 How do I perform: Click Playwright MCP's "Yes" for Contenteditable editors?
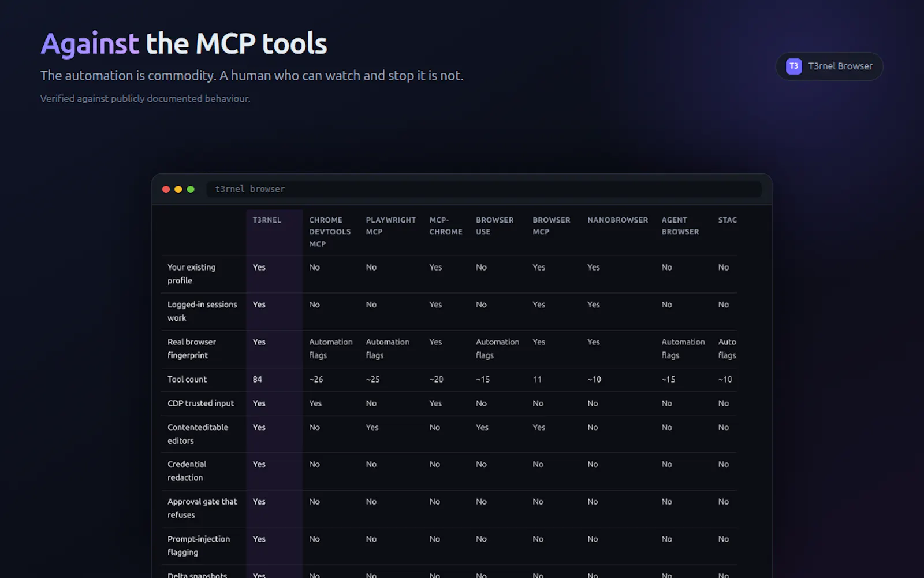(x=372, y=428)
